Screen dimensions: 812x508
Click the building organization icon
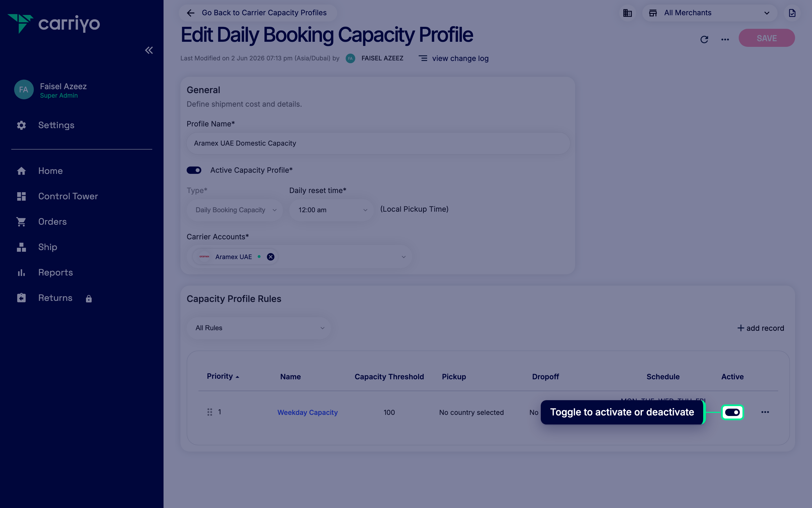(x=627, y=13)
